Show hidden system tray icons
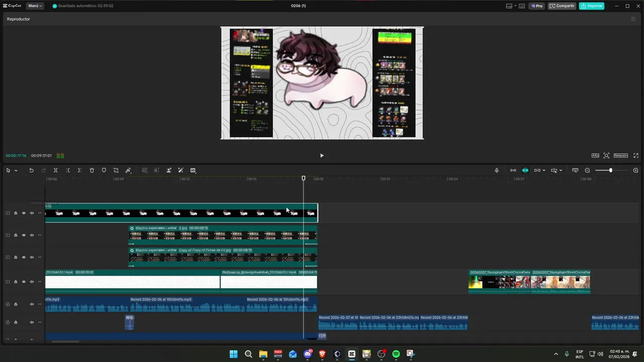Screen dimensions: 644x362 [x=556, y=354]
